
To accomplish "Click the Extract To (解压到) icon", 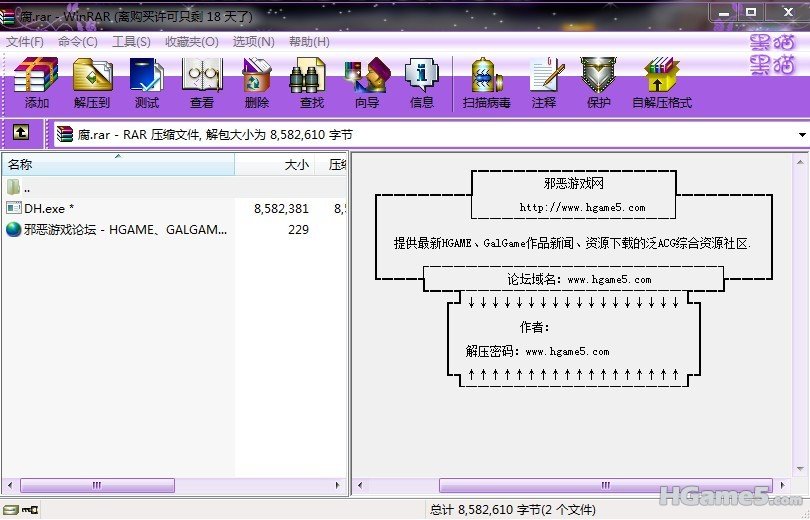I will click(92, 83).
